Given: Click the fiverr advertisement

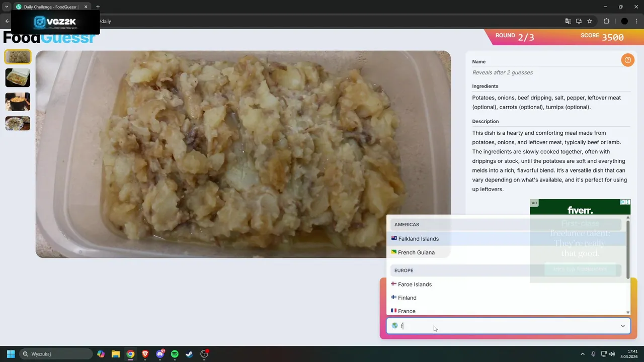Looking at the screenshot, I should click(580, 241).
